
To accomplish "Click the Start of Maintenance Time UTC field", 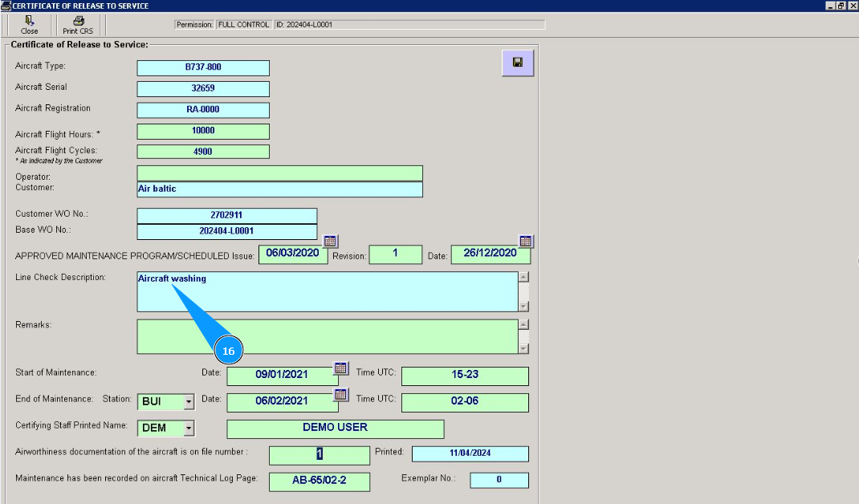I will (465, 376).
